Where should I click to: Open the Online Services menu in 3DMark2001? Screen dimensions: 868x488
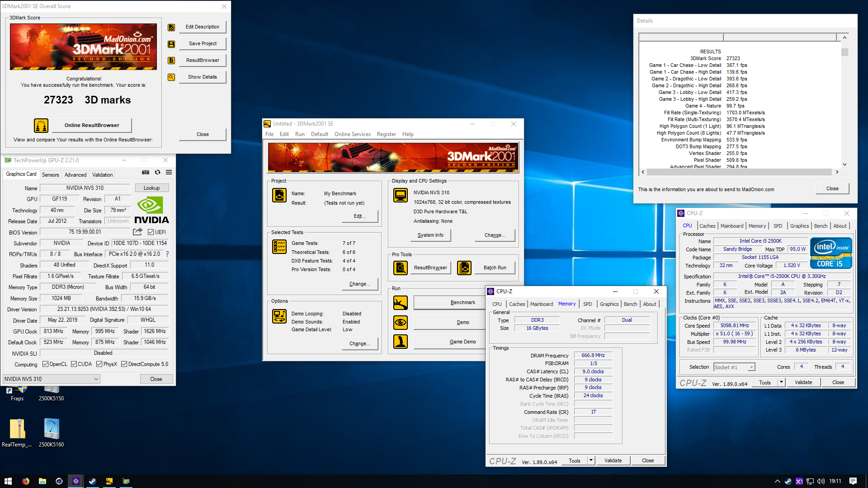[x=353, y=134]
